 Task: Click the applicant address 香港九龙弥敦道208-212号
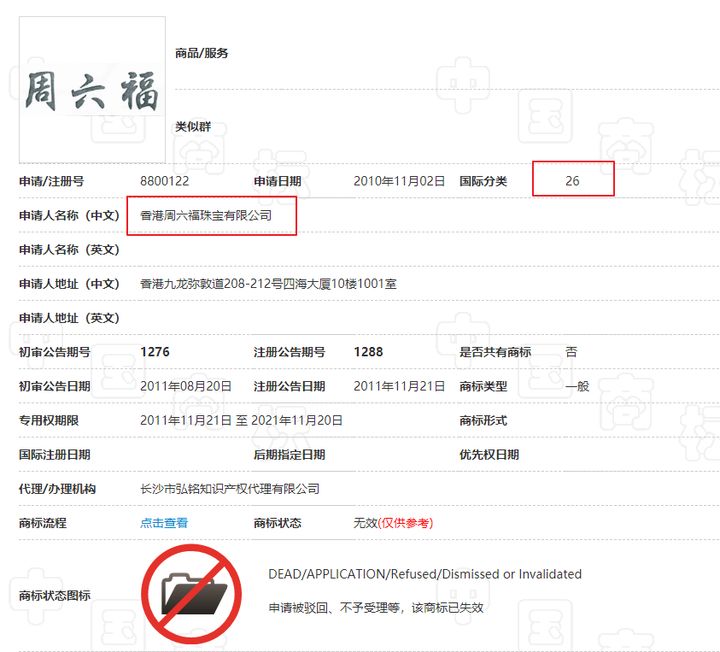268,284
